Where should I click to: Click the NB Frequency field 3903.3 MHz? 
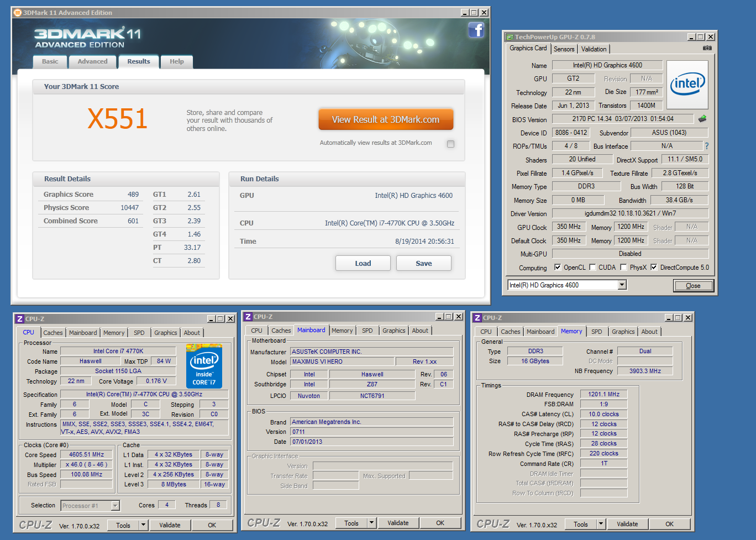[x=645, y=371]
